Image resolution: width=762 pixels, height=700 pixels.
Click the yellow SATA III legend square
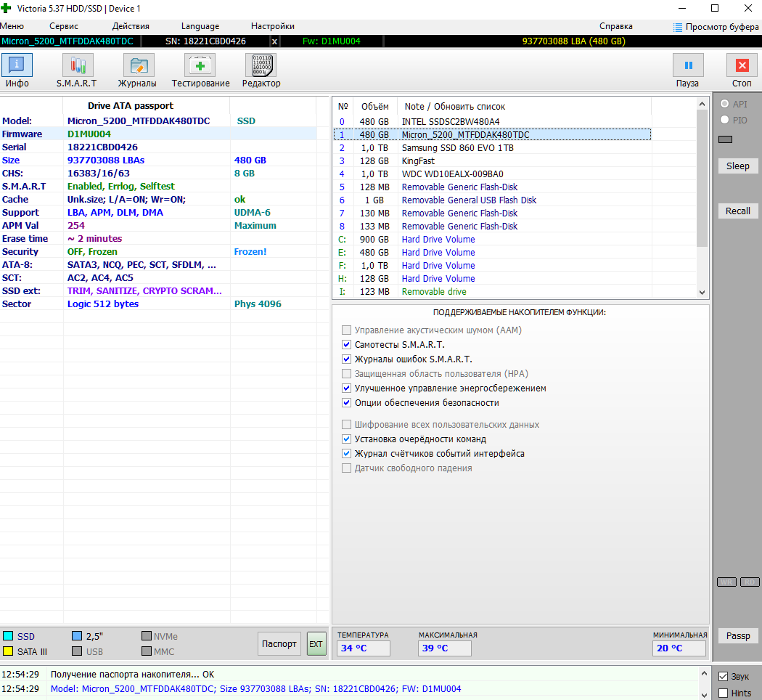coord(8,651)
